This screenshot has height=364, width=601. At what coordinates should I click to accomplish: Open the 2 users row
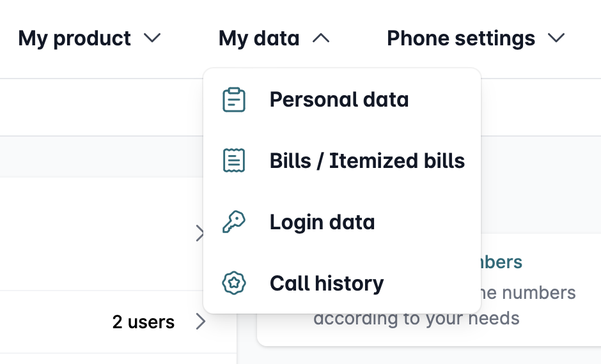point(143,322)
